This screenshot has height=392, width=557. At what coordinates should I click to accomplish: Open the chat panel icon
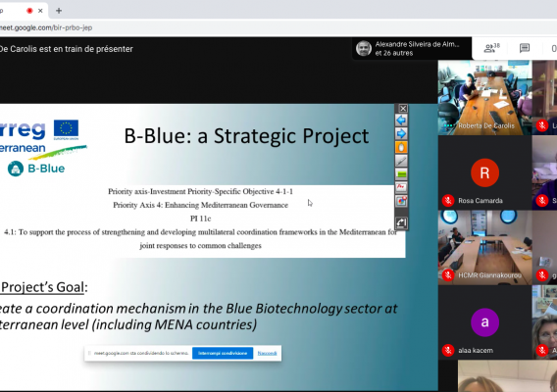pos(525,48)
